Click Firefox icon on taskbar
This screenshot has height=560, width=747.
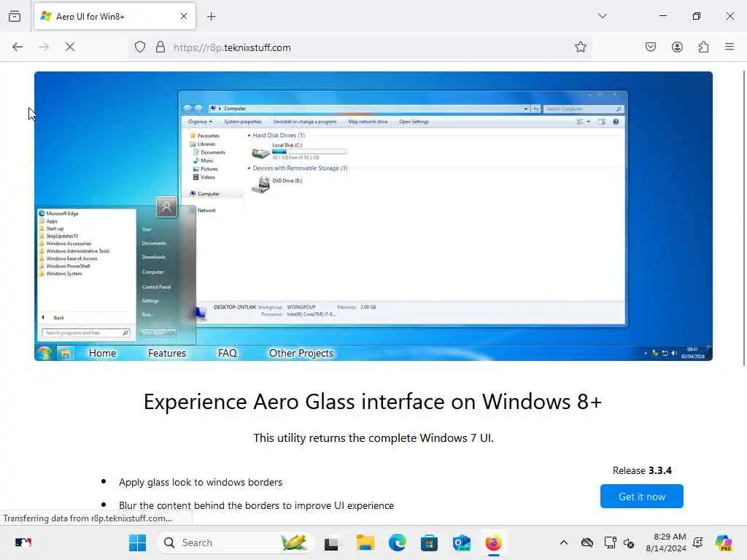(x=494, y=542)
